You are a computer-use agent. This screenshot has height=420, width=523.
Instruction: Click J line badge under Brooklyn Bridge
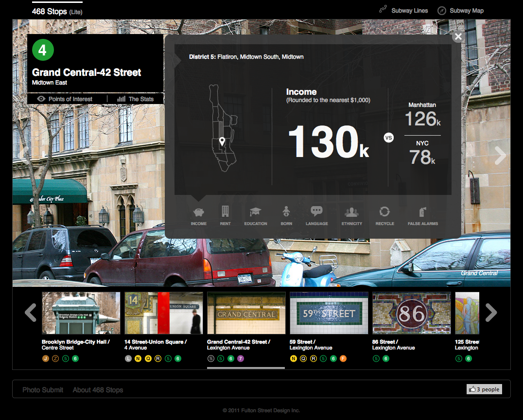[45, 359]
